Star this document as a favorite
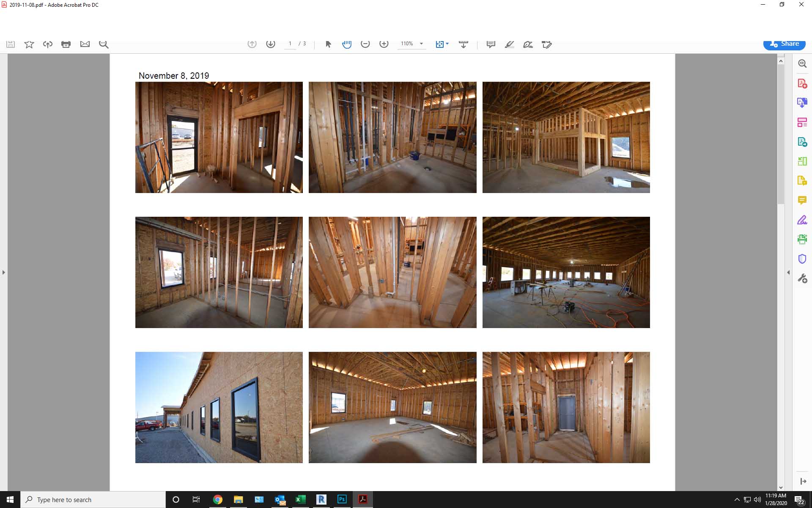This screenshot has width=812, height=508. pos(28,44)
